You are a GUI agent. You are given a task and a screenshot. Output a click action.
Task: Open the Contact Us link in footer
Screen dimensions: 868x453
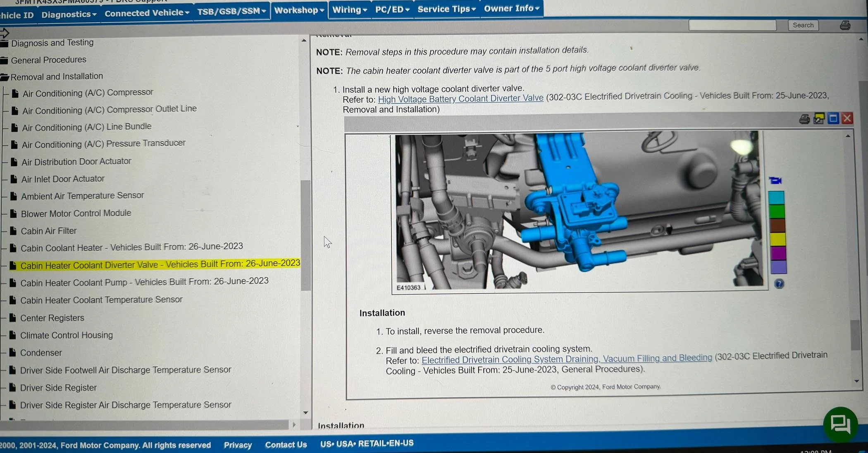tap(286, 444)
